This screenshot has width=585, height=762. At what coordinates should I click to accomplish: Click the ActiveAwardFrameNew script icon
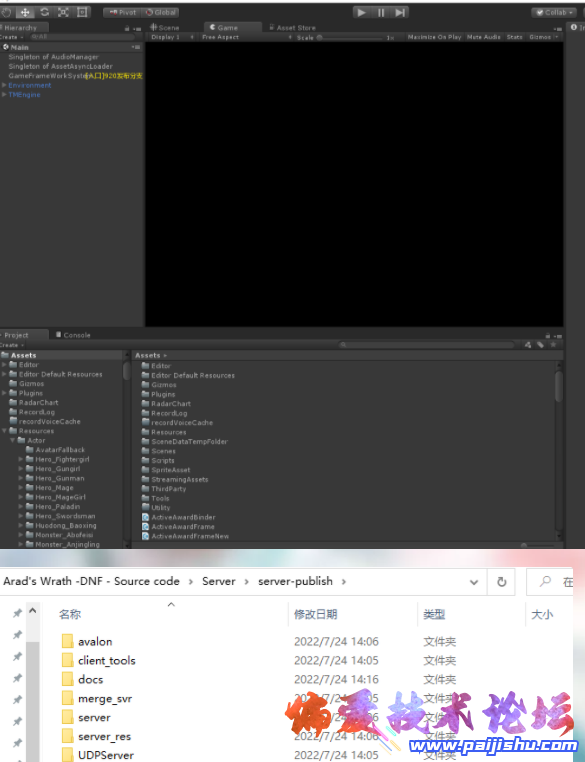[x=145, y=536]
